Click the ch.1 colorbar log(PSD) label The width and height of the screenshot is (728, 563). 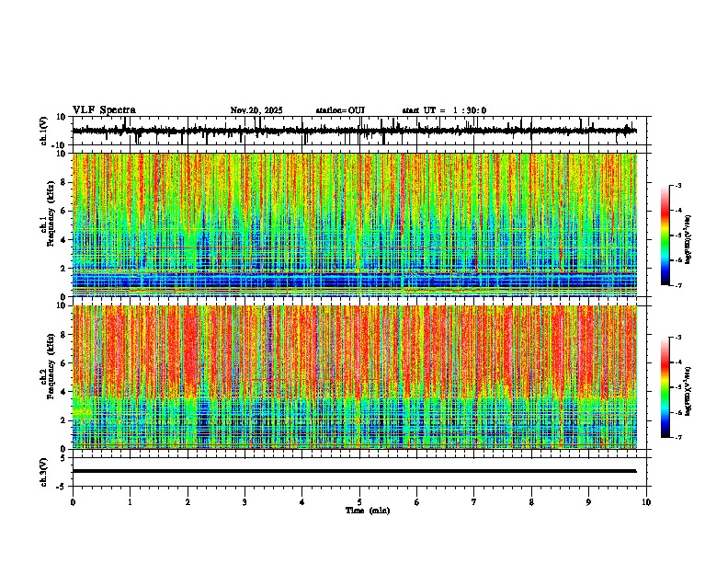pos(688,240)
